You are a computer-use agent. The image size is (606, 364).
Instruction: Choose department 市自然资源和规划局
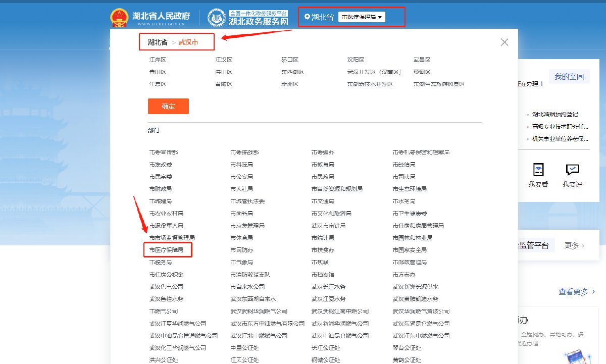tap(337, 189)
